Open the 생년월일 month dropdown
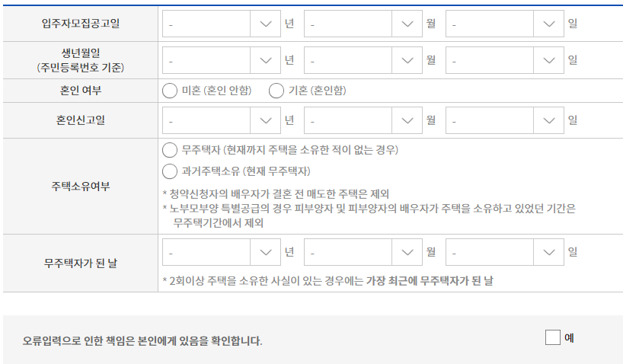This screenshot has height=364, width=623. [363, 60]
